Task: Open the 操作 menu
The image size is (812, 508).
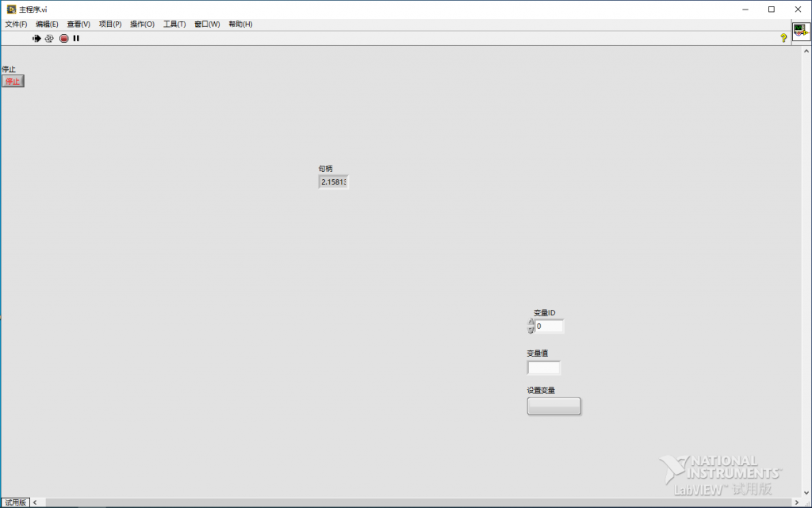Action: [140, 24]
